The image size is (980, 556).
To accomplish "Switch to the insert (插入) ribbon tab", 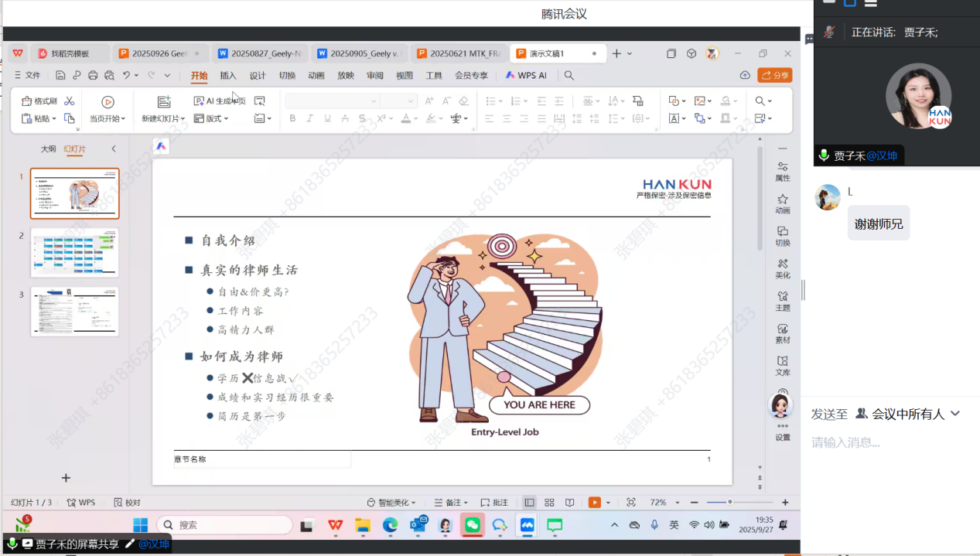I will point(228,75).
